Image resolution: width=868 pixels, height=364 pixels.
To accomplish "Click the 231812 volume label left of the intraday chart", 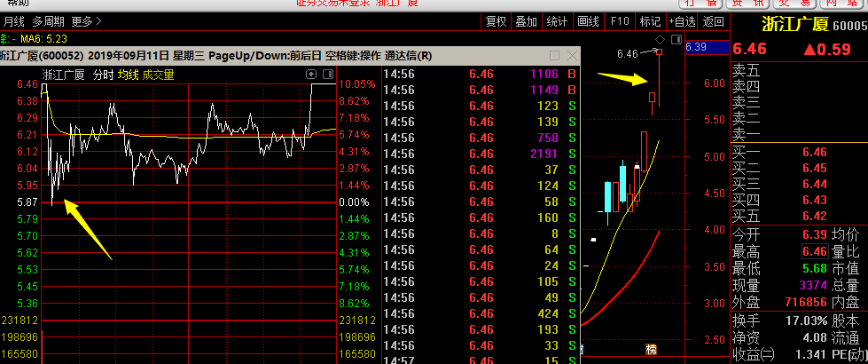I will [20, 320].
